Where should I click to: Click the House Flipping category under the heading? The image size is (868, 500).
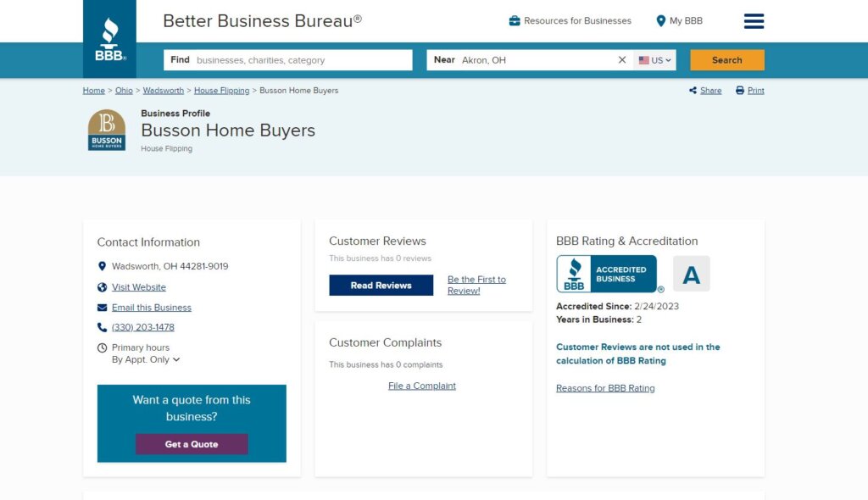point(167,148)
